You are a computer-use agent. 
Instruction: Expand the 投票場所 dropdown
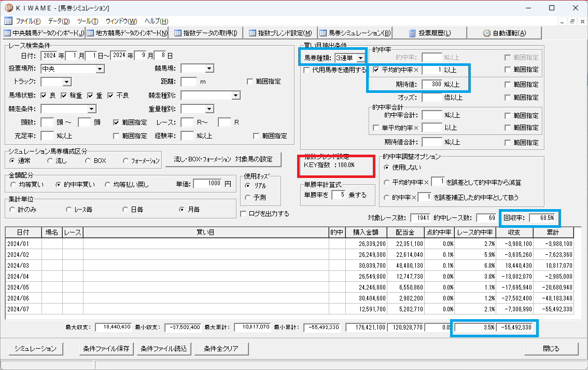tap(100, 68)
